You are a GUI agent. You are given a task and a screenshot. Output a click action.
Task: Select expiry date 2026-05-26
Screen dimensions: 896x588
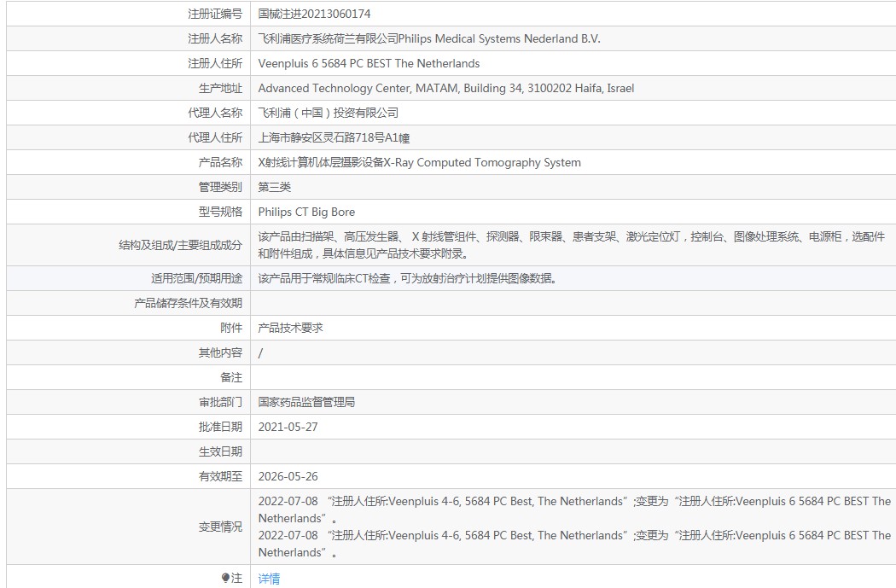[x=288, y=476]
